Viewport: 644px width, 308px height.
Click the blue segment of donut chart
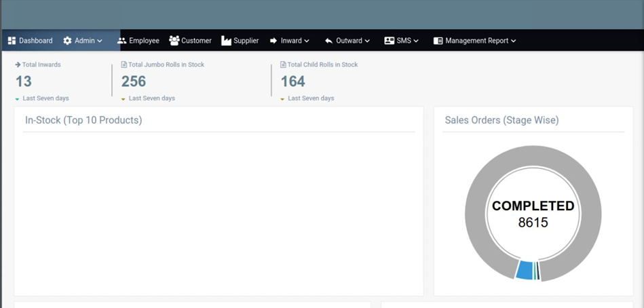[524, 270]
